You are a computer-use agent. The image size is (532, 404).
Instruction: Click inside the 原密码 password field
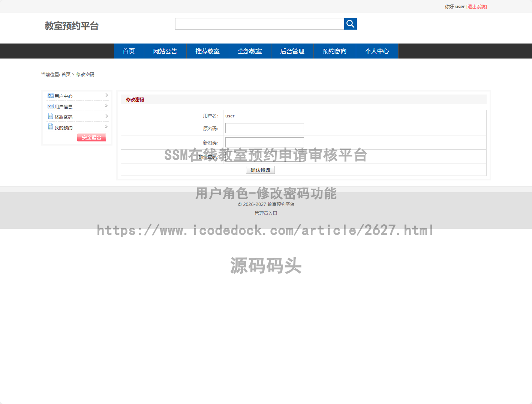pos(264,128)
